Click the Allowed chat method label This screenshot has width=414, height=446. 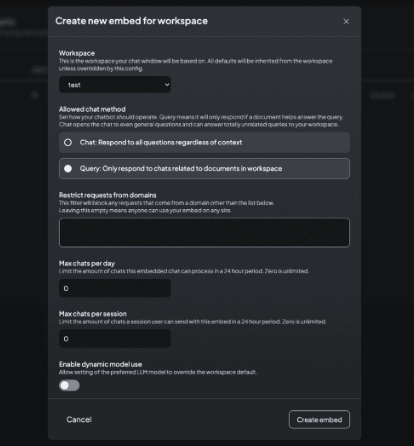92,109
